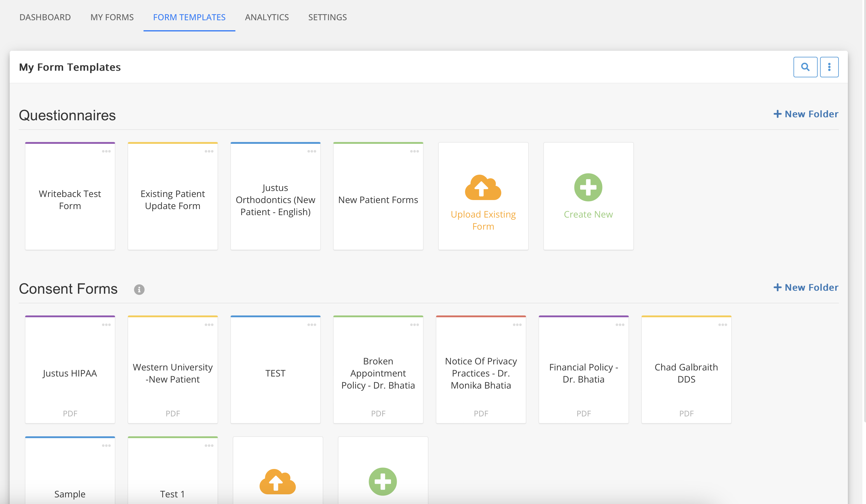
Task: Open the vertical kebab menu near the search icon
Action: click(x=829, y=67)
